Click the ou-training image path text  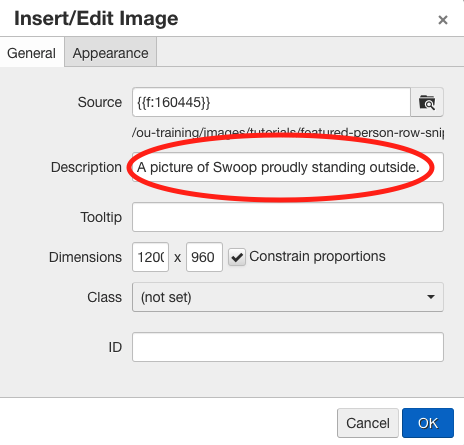288,133
